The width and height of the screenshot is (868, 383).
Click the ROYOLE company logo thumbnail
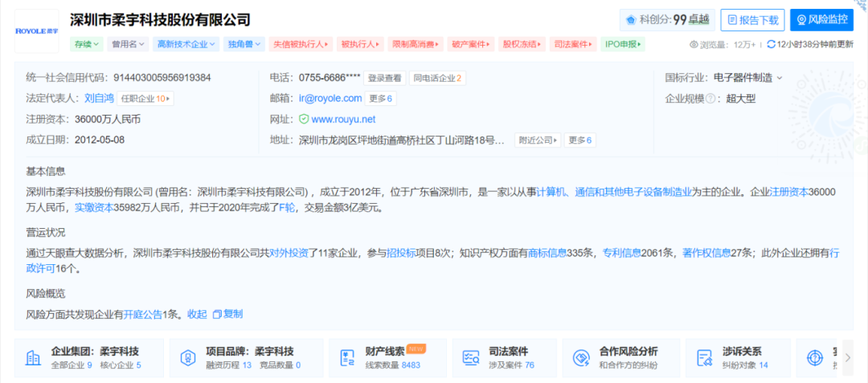tap(36, 31)
